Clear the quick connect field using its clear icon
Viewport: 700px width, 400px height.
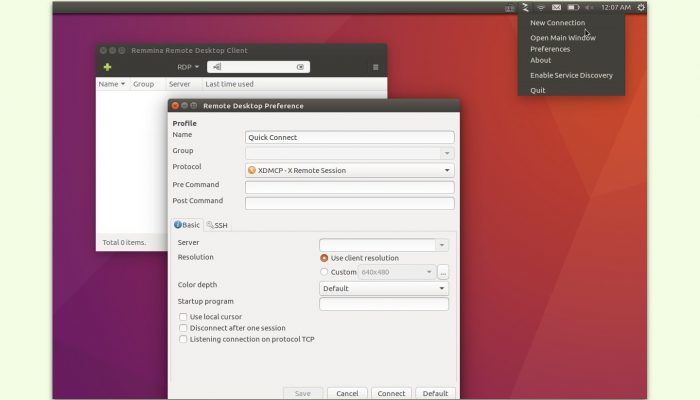point(300,67)
